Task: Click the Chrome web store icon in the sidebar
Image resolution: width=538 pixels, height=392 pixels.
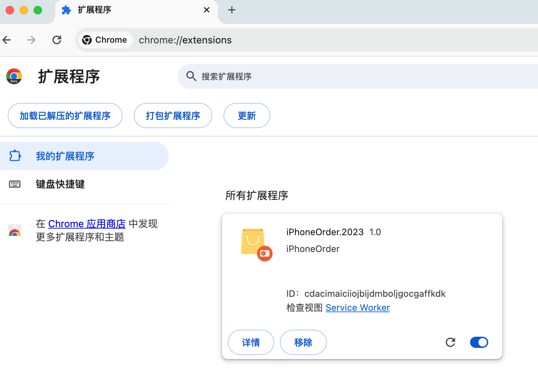Action: coord(15,230)
